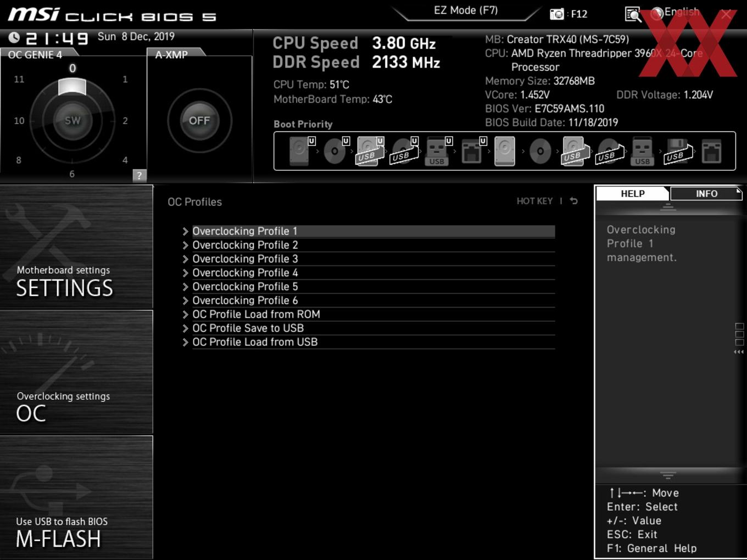Select the legacy hard disk boot icon

click(505, 151)
